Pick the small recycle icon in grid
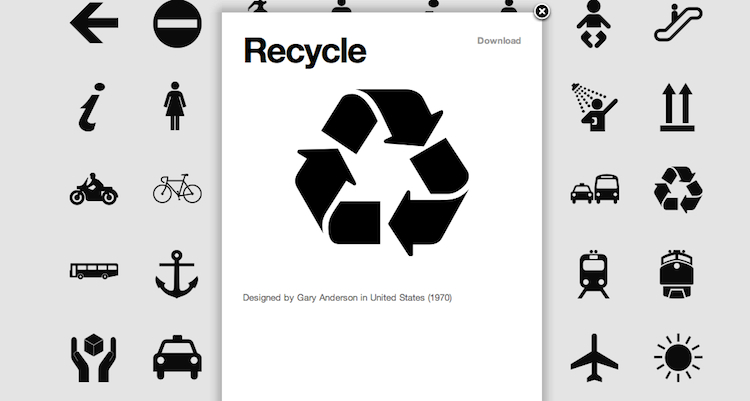Screen dimensions: 750x401 click(678, 188)
